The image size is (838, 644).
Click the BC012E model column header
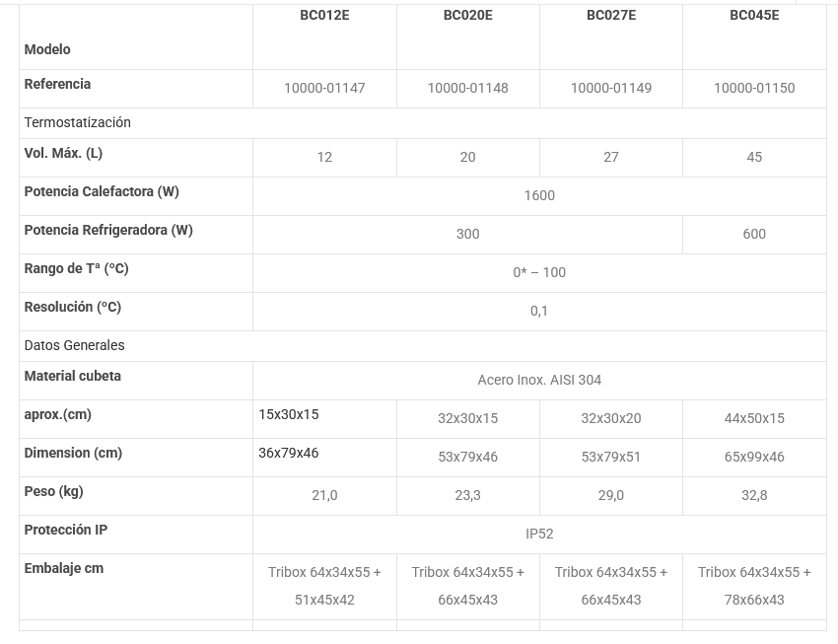click(324, 16)
